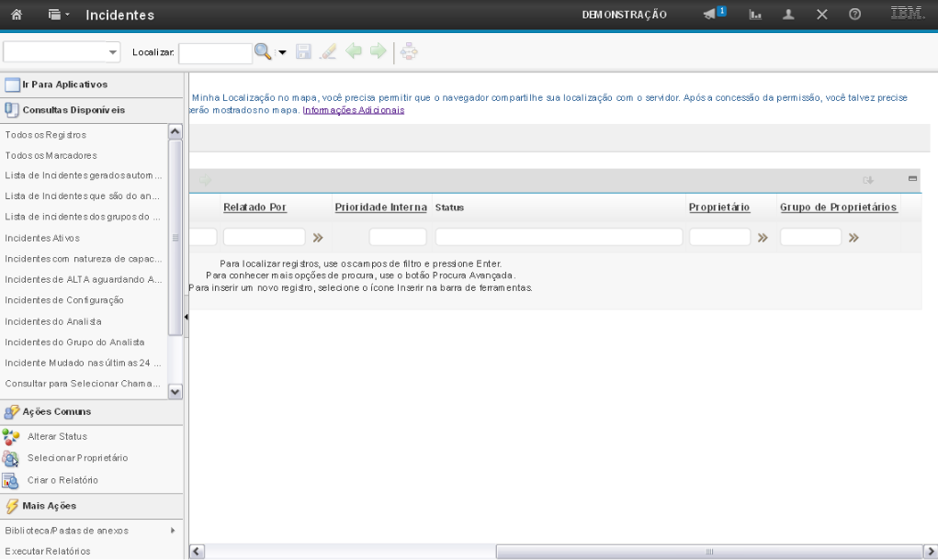Expand Biblioteca/Pastas de anexos submenu
This screenshot has width=938, height=560.
tap(173, 531)
